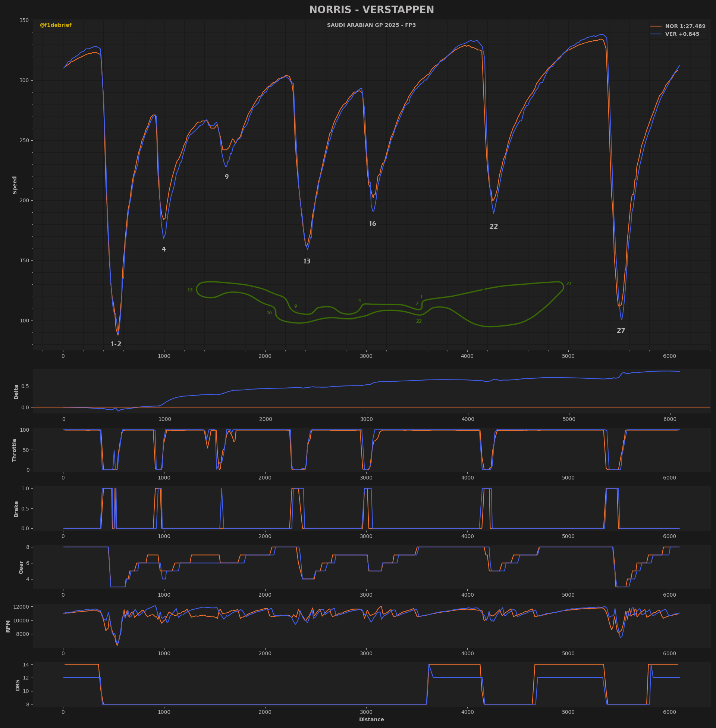
Task: Click the orange line sample in the legend
Action: click(x=656, y=26)
